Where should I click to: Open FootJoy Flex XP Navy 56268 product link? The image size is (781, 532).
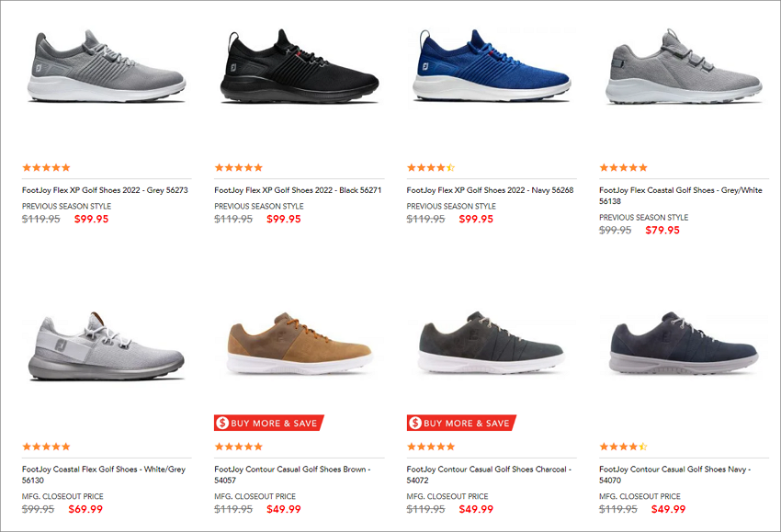(490, 190)
